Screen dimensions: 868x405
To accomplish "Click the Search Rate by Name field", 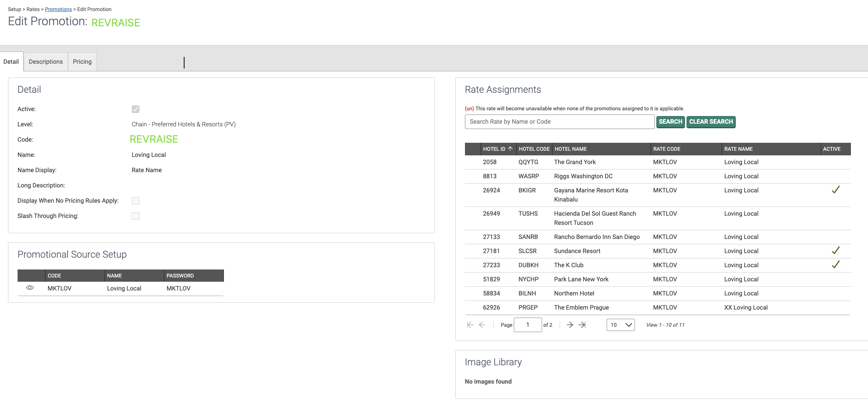I will pos(559,122).
